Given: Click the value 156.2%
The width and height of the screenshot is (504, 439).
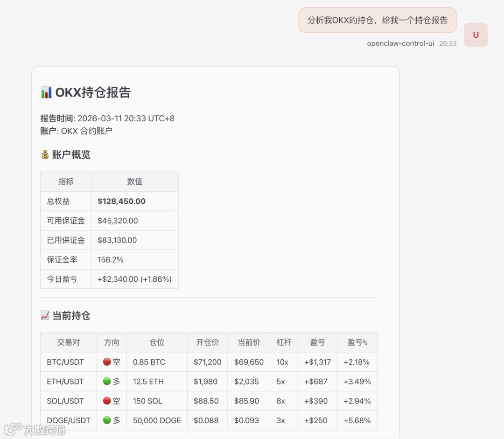Looking at the screenshot, I should [x=110, y=260].
